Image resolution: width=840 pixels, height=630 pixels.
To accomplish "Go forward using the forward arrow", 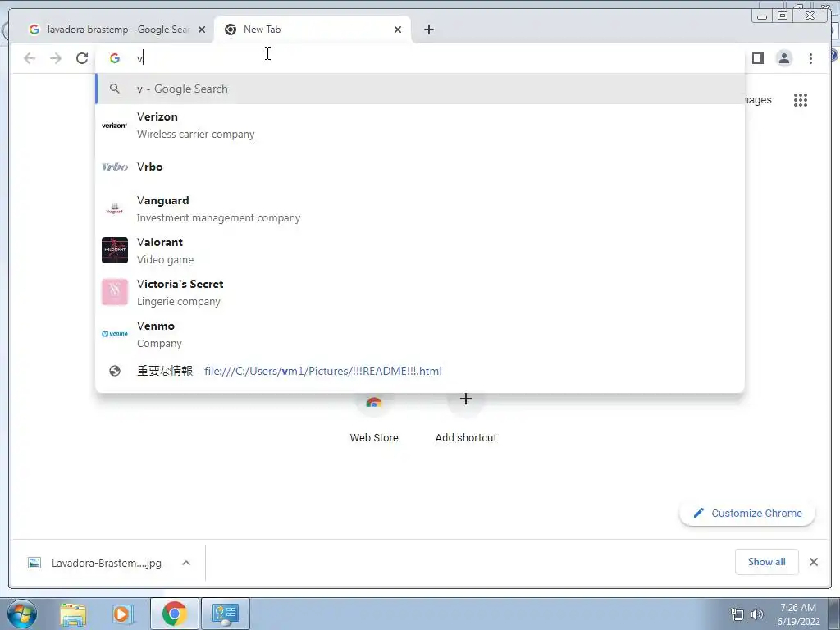I will pos(56,58).
